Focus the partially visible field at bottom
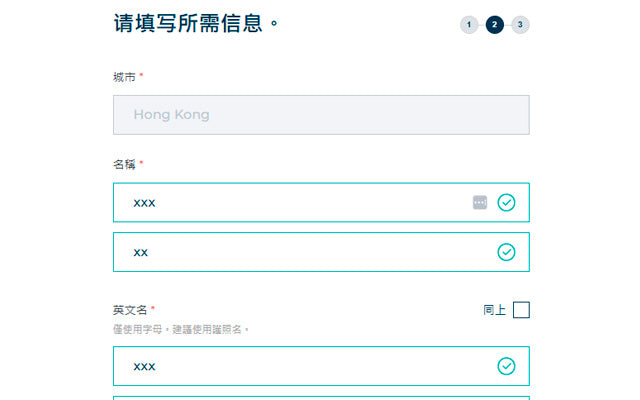640x400 pixels. click(321, 398)
